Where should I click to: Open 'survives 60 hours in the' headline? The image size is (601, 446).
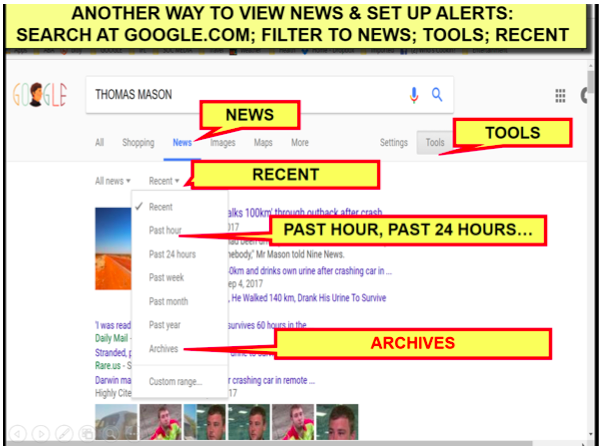(267, 325)
